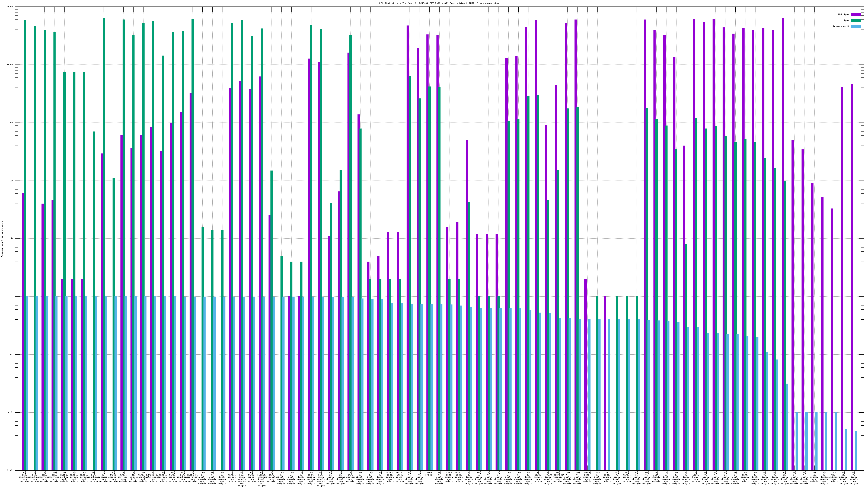868x488 pixels.
Task: Click the 100000 y-axis tick label
Action: [10, 7]
